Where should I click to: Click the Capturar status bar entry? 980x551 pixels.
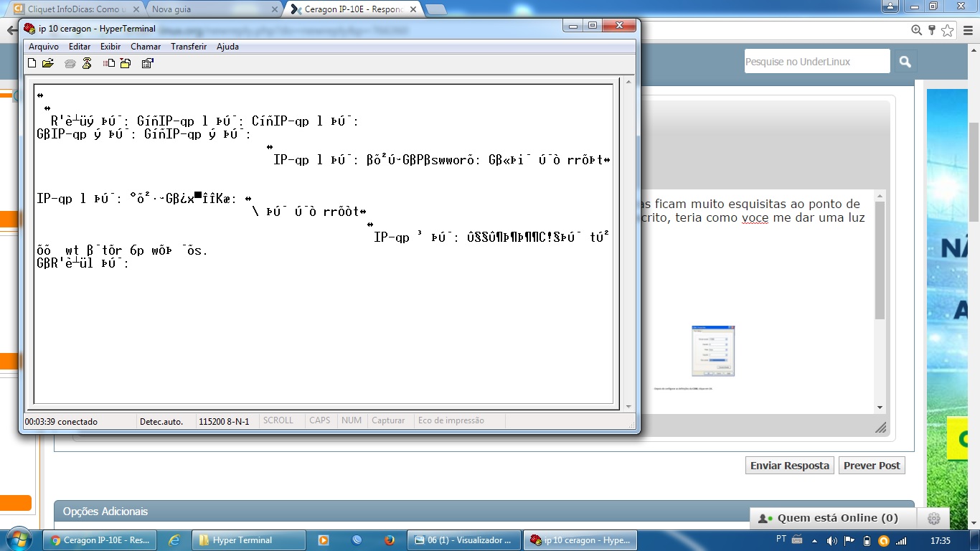(388, 420)
